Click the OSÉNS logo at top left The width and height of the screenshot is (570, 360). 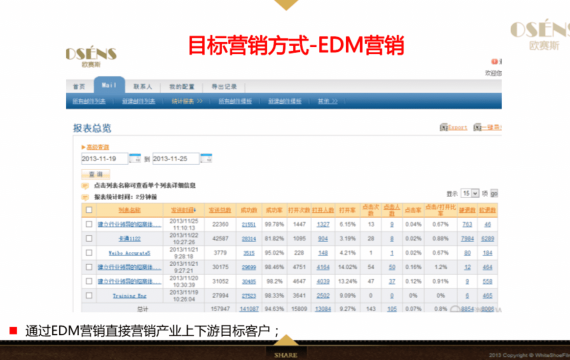pos(91,56)
